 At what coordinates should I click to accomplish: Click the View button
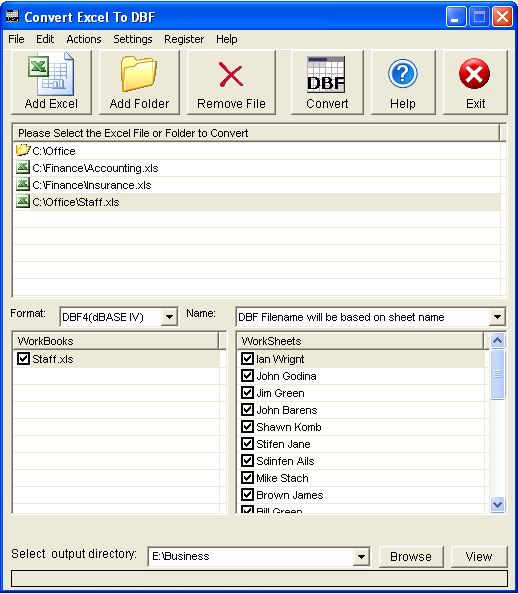479,556
